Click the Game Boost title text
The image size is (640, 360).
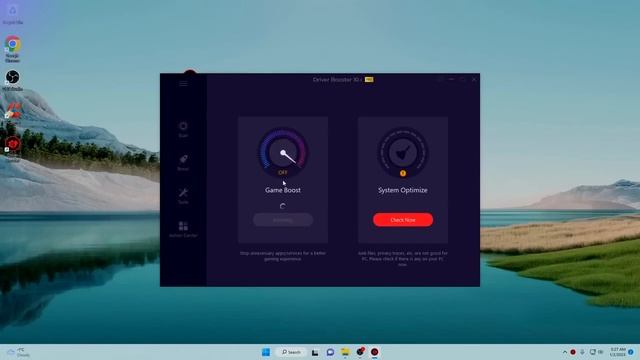tap(283, 190)
